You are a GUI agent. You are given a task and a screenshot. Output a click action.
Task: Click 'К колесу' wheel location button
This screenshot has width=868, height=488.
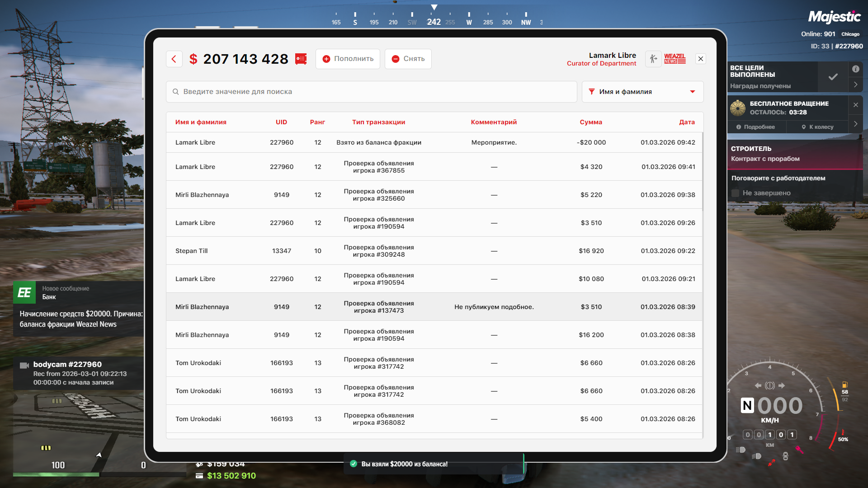click(817, 127)
